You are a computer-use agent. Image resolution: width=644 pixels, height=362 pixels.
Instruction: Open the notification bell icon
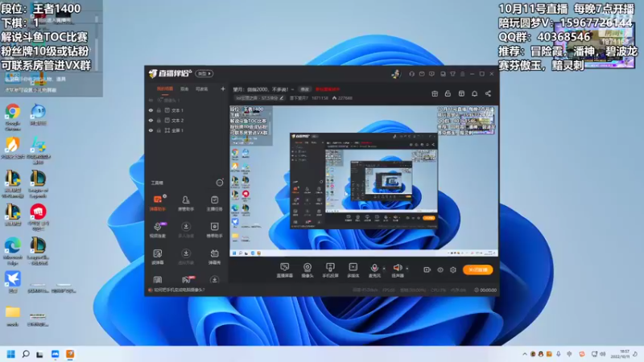point(474,93)
